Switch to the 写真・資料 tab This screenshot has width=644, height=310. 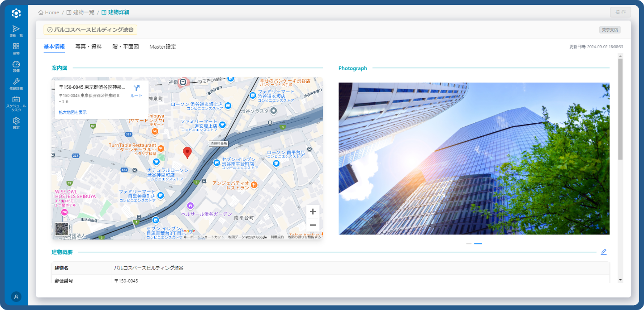point(89,46)
